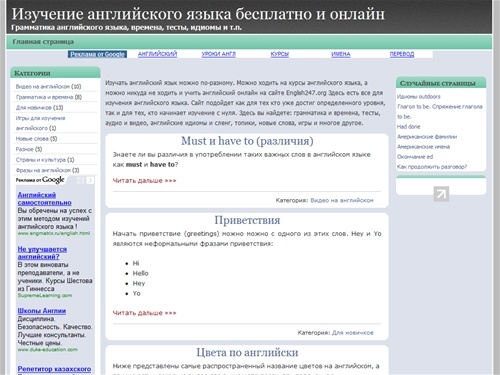The height and width of the screenshot is (375, 500).
Task: Open the УРОКИ АНГЛ ad link
Action: pyautogui.click(x=219, y=54)
